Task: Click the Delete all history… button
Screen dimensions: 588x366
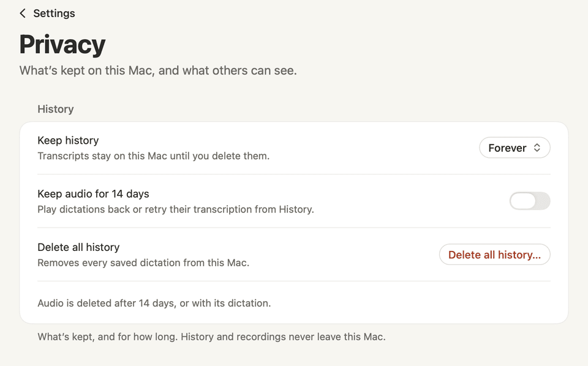Action: tap(494, 255)
